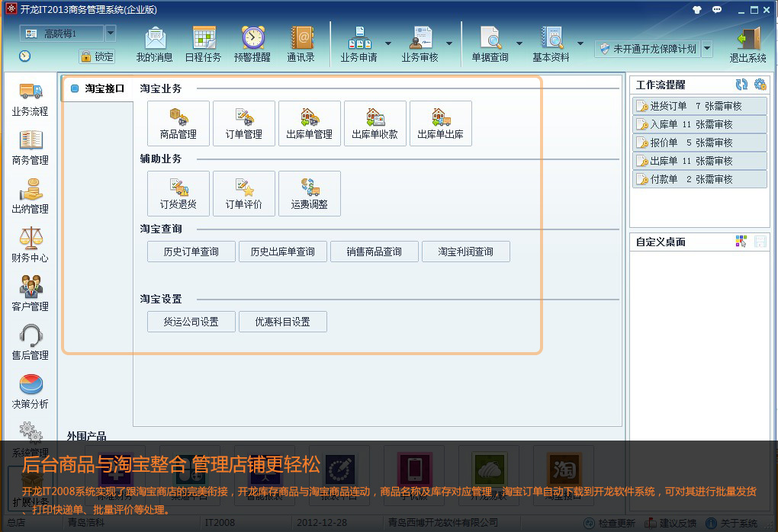778x532 pixels.
Task: Select 出纳管理 in left sidebar
Action: click(31, 197)
